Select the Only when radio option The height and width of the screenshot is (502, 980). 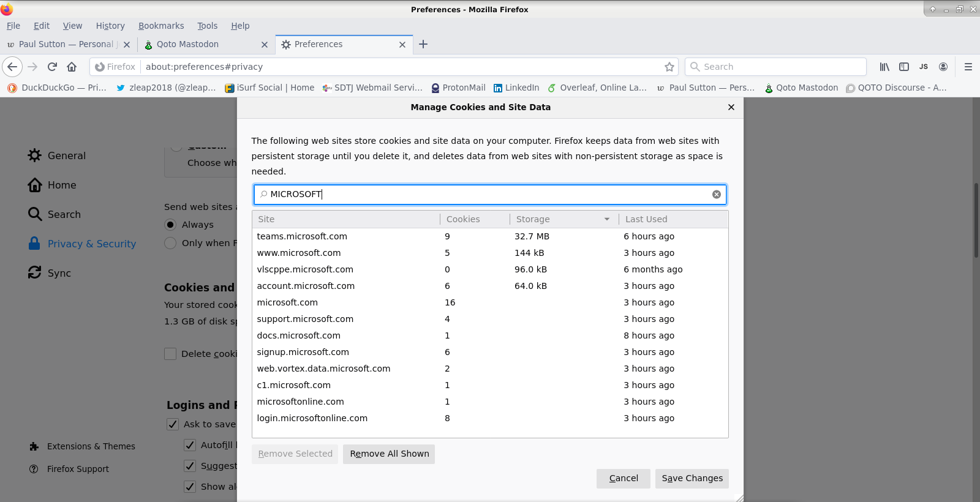click(170, 243)
